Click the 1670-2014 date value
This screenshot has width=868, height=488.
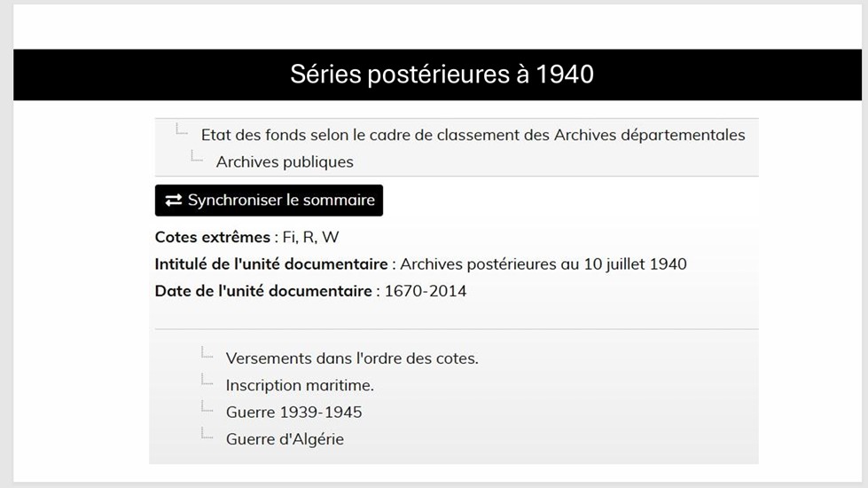point(426,291)
